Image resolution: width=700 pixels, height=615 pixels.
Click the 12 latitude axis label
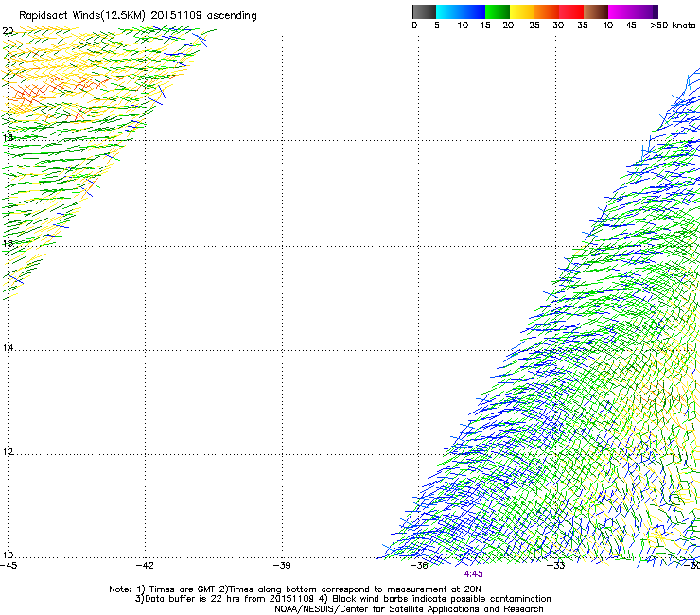8,452
